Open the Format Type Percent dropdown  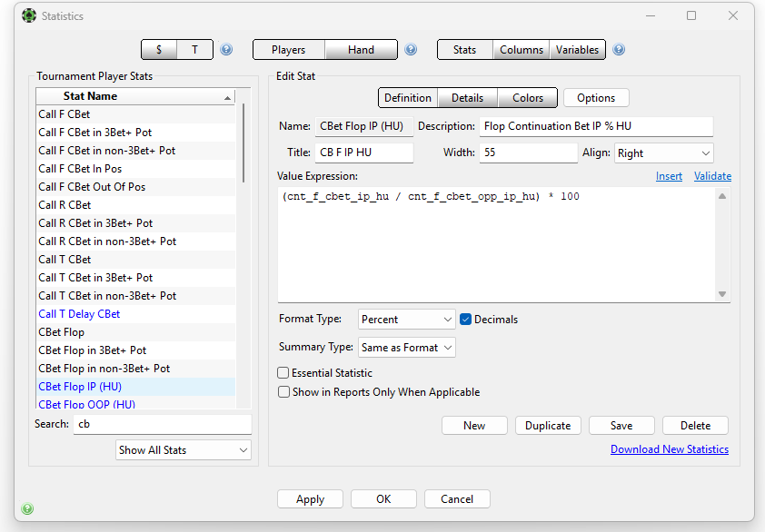point(406,320)
